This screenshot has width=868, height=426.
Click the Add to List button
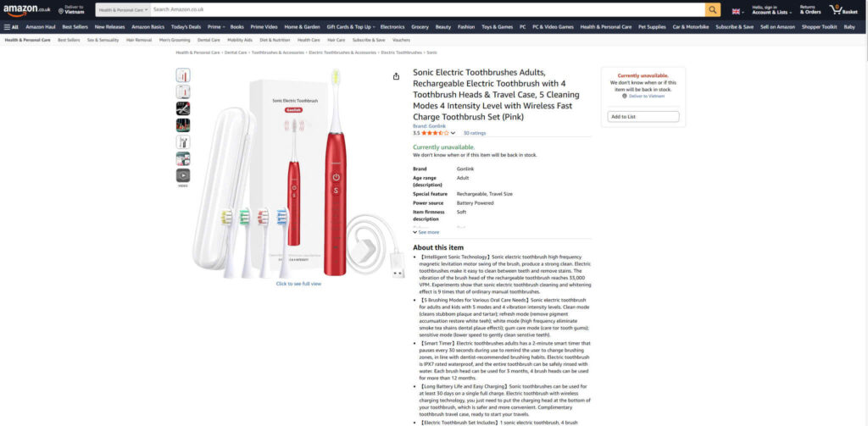(643, 117)
